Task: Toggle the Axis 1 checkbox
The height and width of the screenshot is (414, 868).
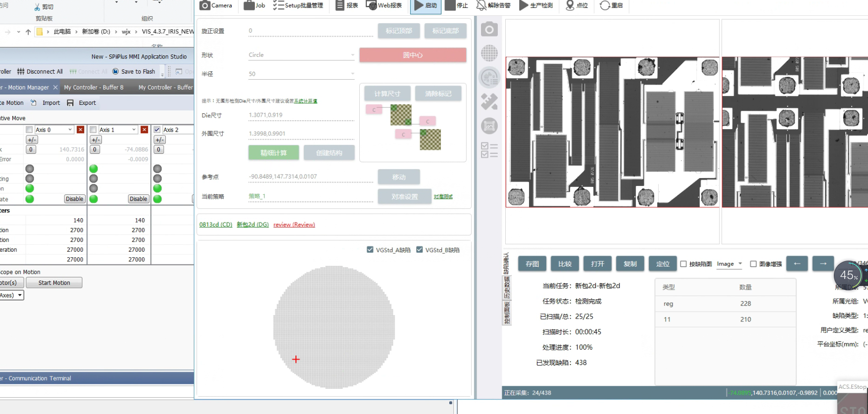Action: tap(93, 130)
